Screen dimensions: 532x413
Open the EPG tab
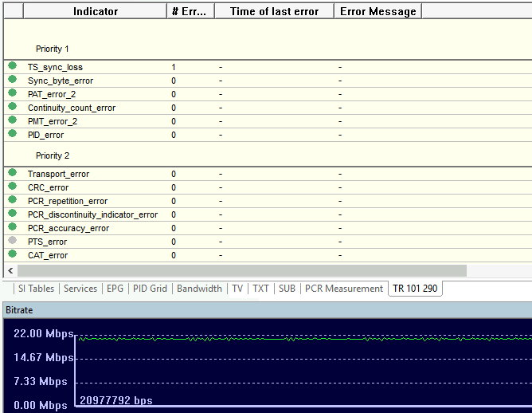click(115, 289)
